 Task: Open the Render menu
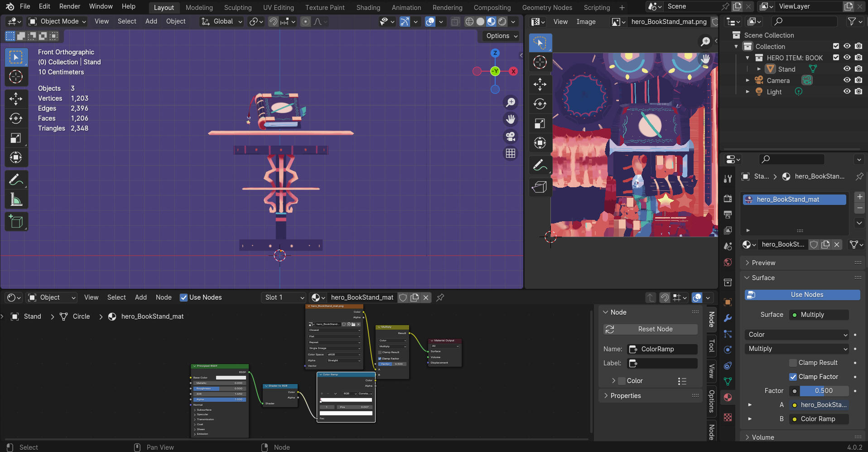(69, 6)
